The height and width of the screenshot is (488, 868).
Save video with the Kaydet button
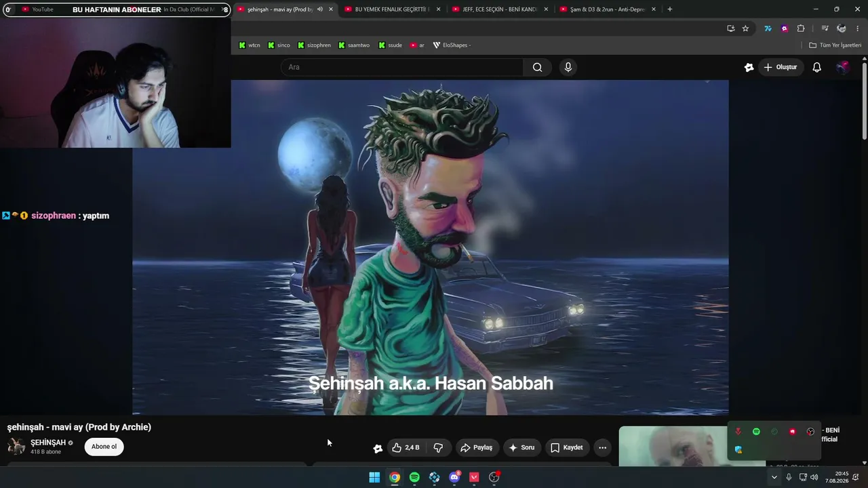(567, 447)
